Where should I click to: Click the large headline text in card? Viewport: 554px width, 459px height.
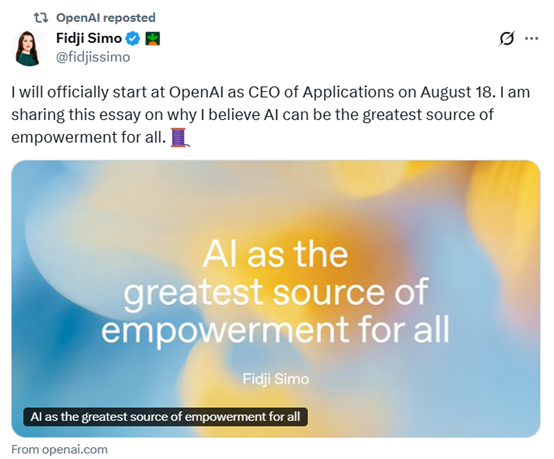(x=276, y=292)
